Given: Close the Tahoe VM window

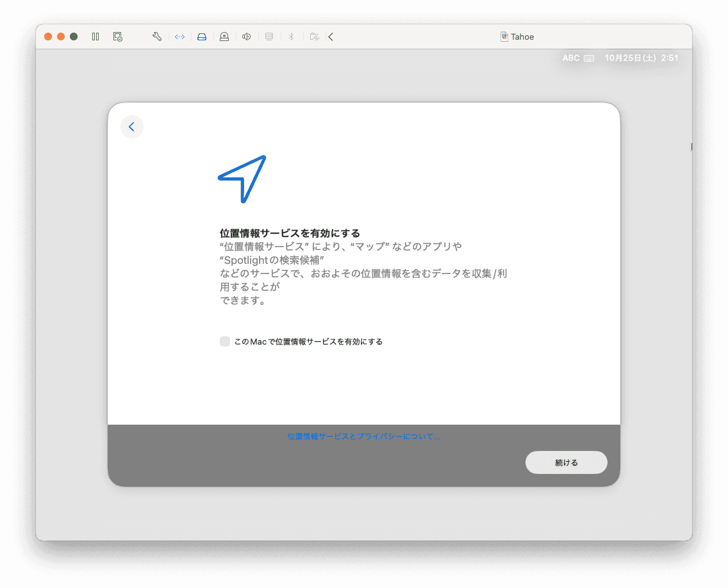Looking at the screenshot, I should [48, 37].
